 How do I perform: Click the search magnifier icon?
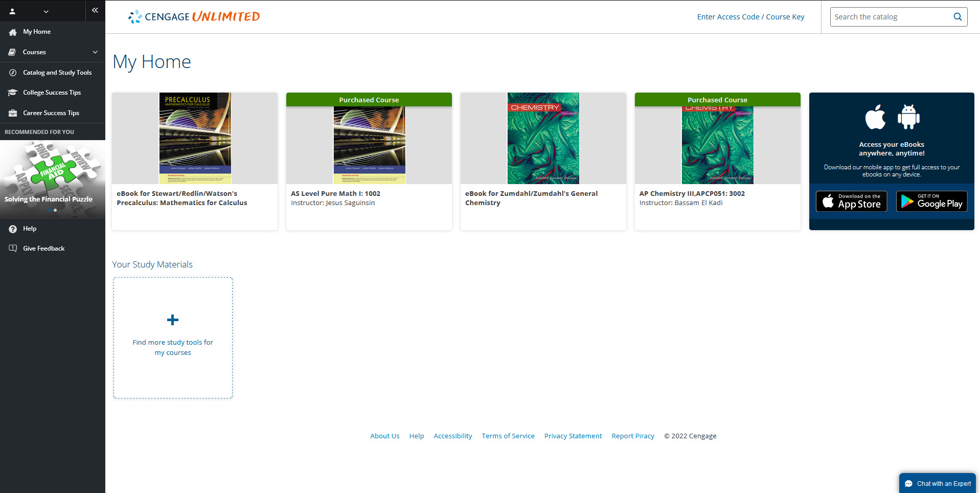958,17
